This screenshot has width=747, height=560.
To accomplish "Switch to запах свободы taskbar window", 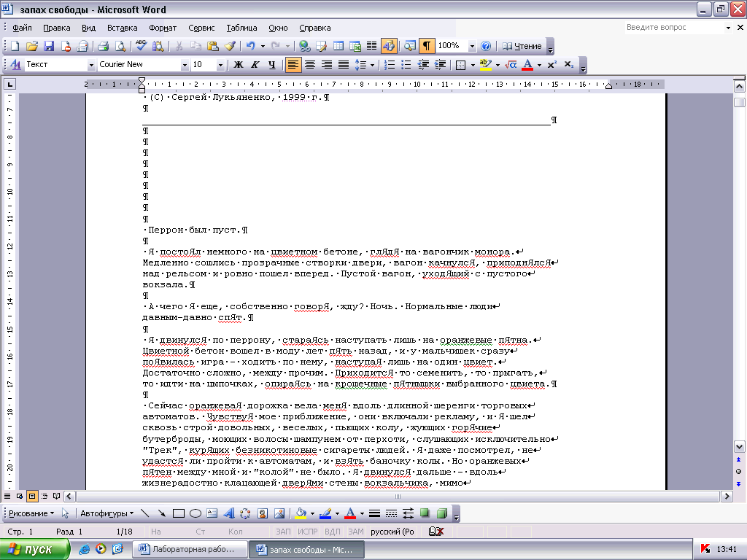I will (x=307, y=550).
